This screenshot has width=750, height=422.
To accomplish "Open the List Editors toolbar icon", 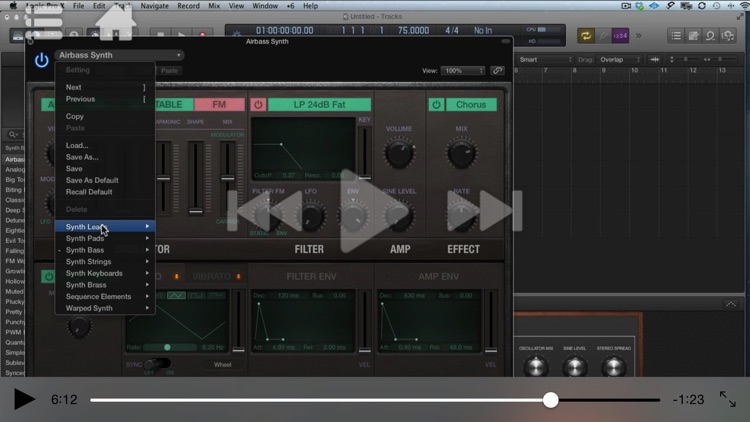I will tap(676, 36).
